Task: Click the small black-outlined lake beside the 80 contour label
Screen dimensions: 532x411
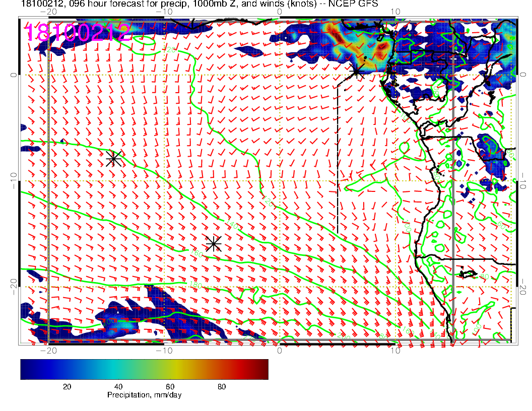Action: click(x=468, y=273)
